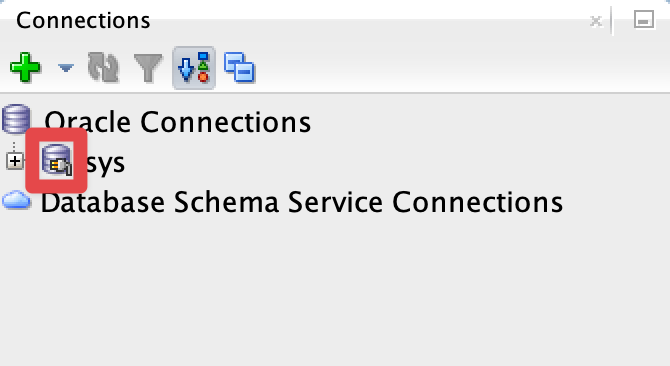Click the green plus New Connection icon
The image size is (670, 366).
coord(25,67)
